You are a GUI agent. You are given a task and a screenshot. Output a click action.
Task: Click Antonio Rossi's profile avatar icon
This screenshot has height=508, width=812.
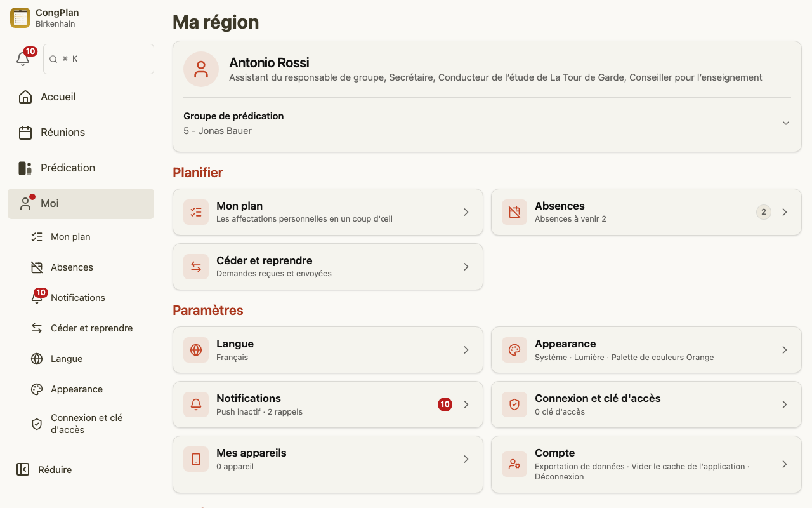pos(201,69)
